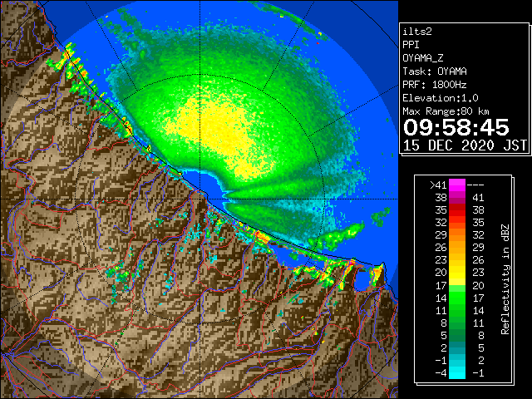Click the date 15 DEC 2020 JST

click(x=465, y=145)
